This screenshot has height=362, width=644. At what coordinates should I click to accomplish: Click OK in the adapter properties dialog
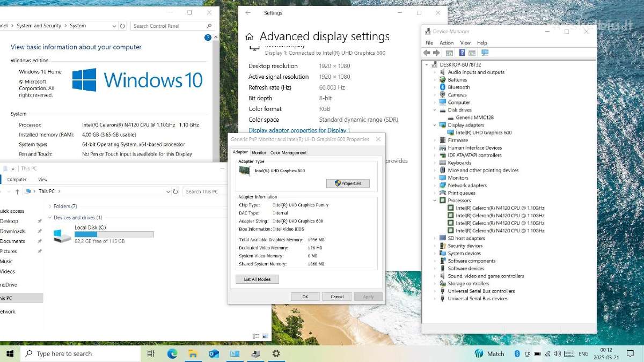pyautogui.click(x=305, y=297)
